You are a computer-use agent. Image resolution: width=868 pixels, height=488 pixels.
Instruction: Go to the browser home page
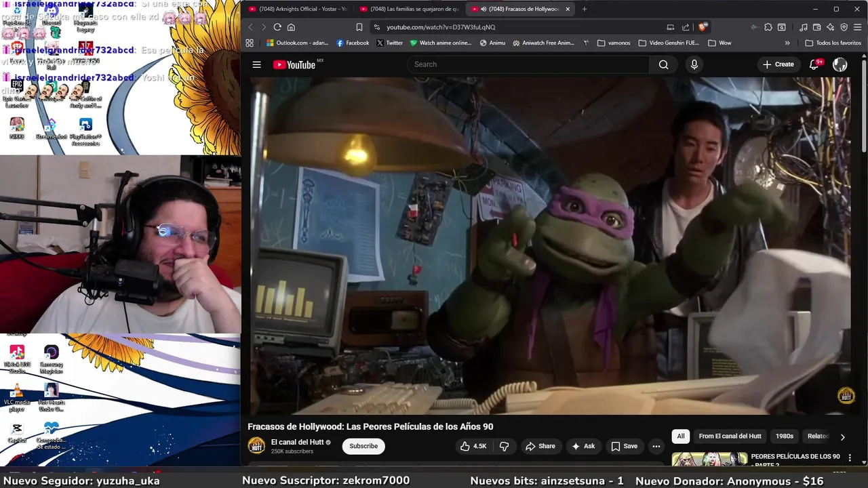tap(291, 27)
